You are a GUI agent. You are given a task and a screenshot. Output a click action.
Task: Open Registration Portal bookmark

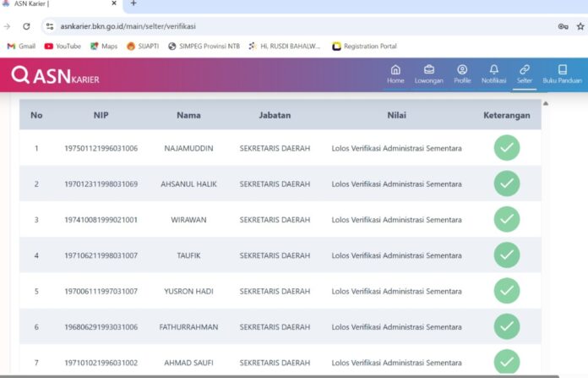click(x=364, y=47)
